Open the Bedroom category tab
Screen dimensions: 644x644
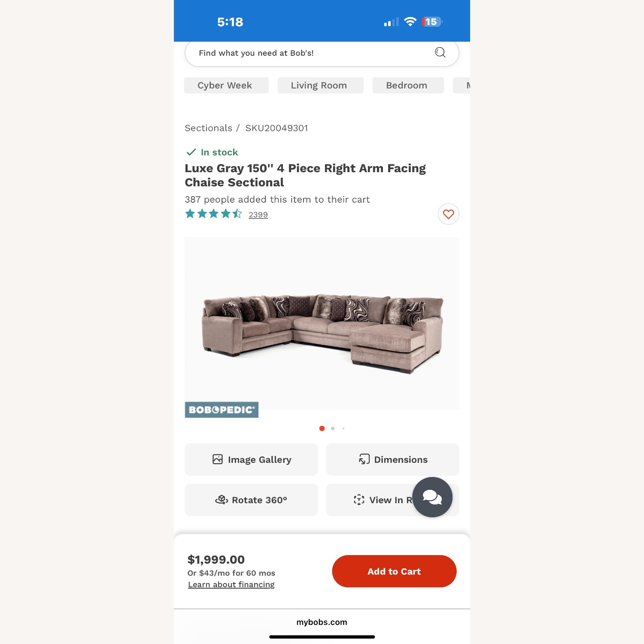point(408,85)
